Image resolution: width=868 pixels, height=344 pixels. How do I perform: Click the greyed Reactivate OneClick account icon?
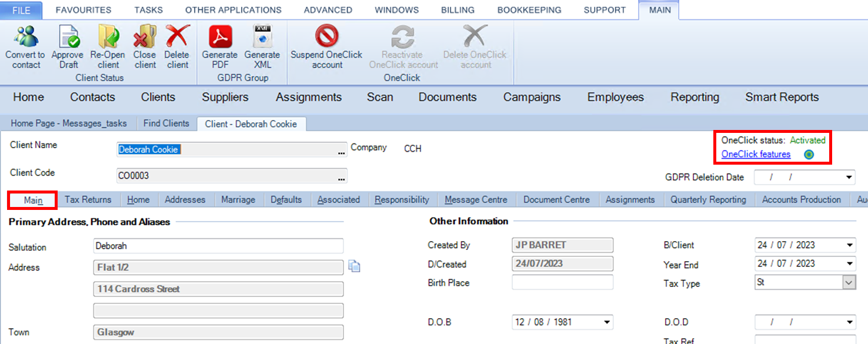403,36
